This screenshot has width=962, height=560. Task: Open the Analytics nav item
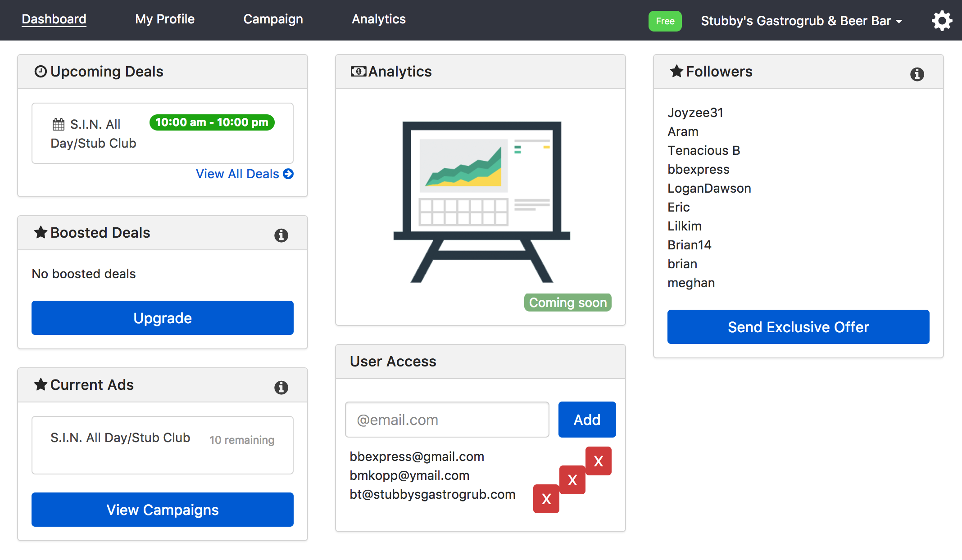click(379, 19)
